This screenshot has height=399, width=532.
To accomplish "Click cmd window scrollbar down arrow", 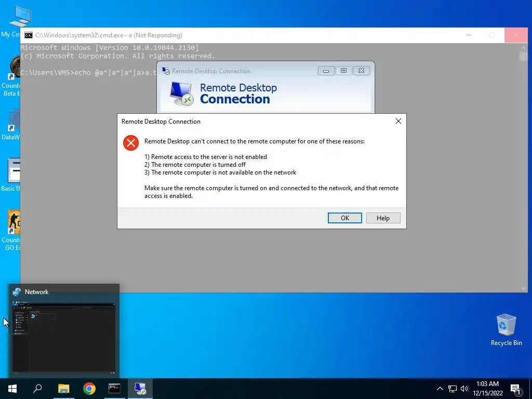I will coord(523,288).
